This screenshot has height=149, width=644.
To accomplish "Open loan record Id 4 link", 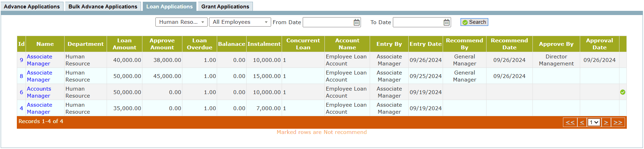I will coord(21,108).
